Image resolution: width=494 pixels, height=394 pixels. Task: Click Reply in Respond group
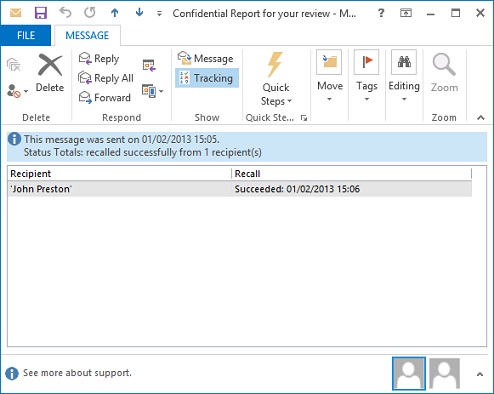[x=99, y=58]
